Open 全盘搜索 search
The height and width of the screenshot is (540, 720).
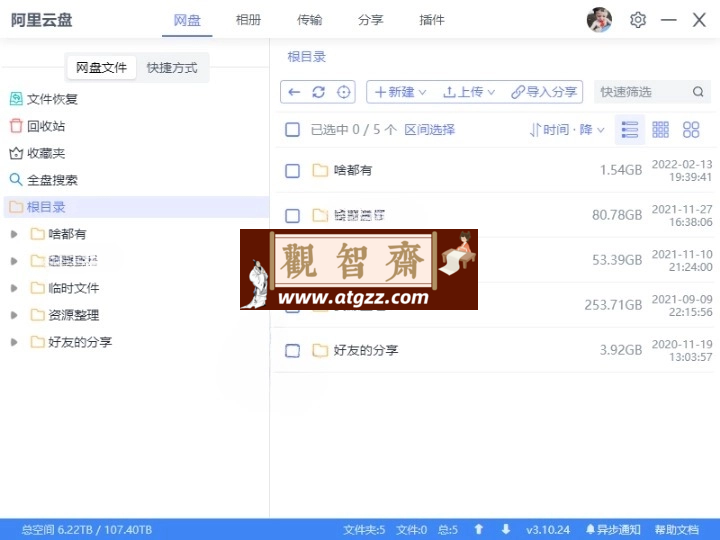[x=44, y=180]
